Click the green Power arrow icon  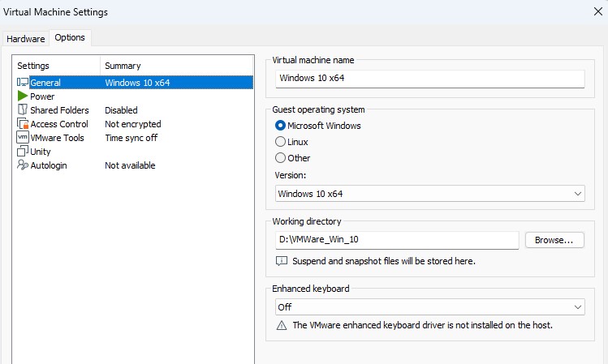point(22,96)
